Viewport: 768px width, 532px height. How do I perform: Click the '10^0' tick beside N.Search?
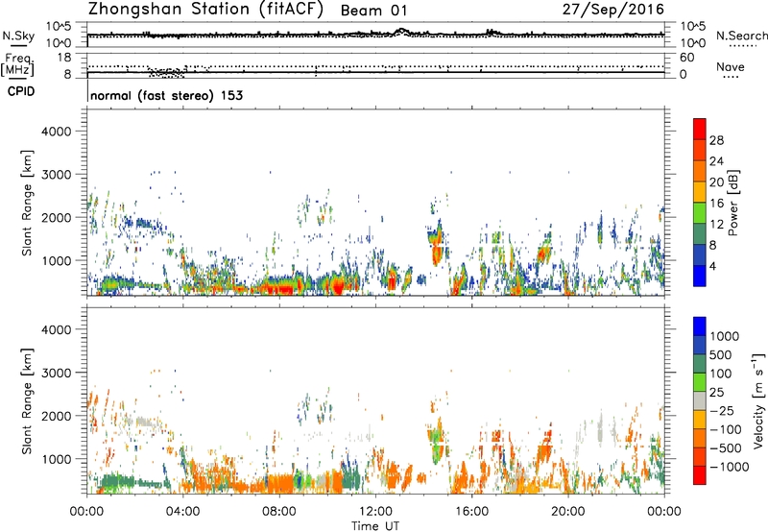pos(692,43)
